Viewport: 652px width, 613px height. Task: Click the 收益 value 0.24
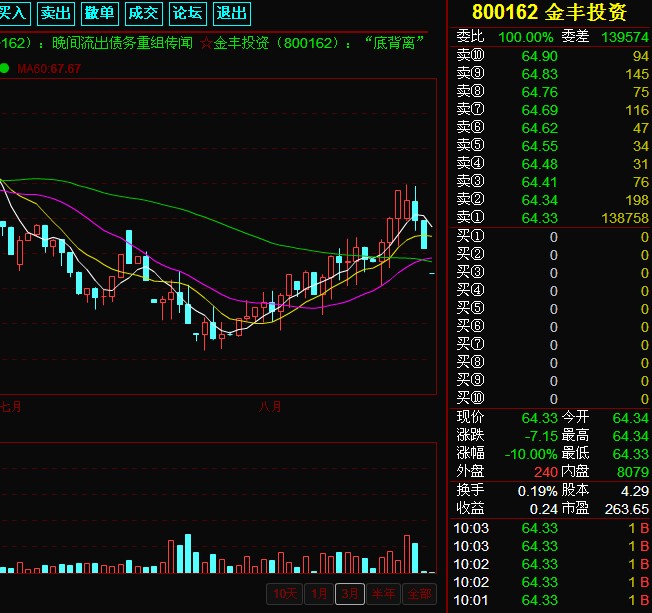coord(543,509)
